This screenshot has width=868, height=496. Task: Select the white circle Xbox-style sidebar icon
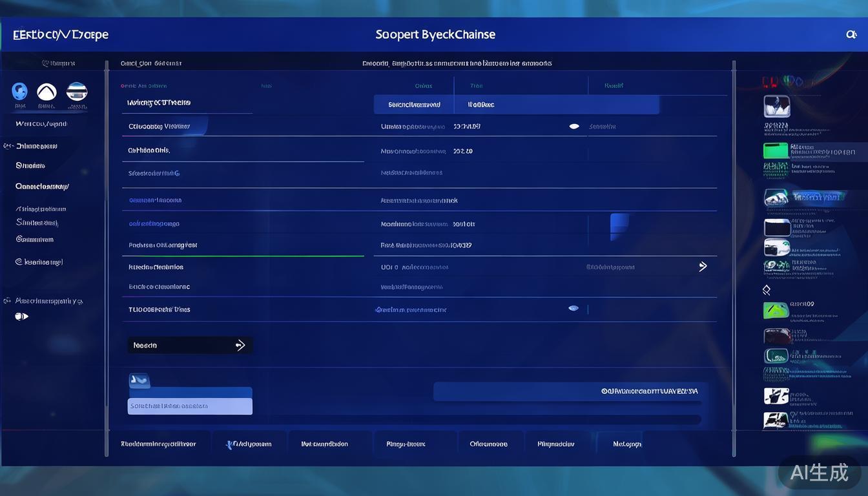[x=46, y=92]
